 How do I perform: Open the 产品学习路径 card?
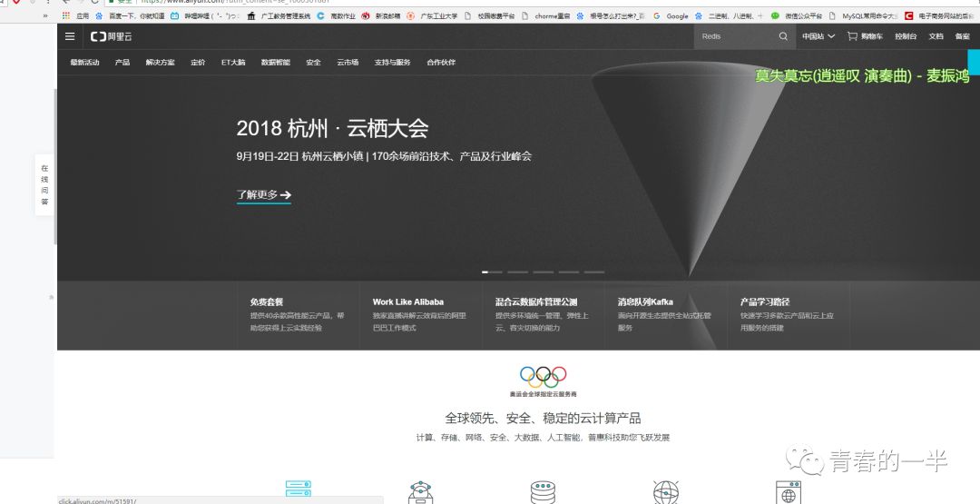(x=789, y=315)
